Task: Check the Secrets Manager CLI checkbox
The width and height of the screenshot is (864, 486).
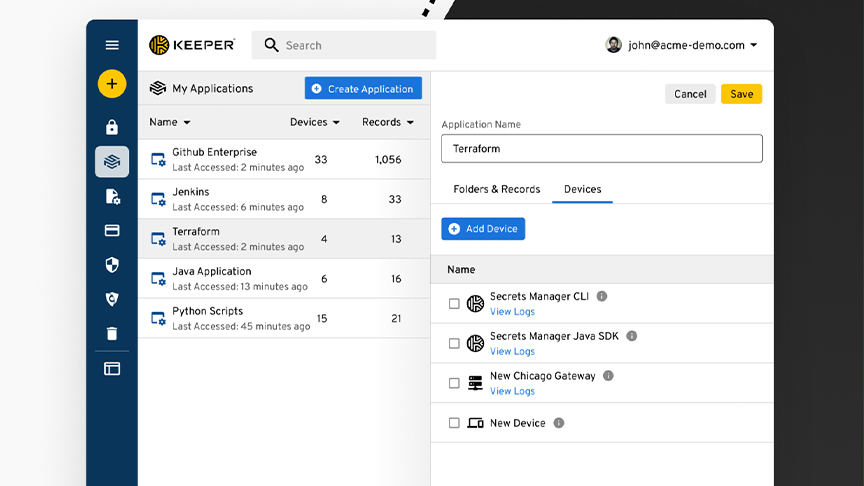Action: point(454,304)
